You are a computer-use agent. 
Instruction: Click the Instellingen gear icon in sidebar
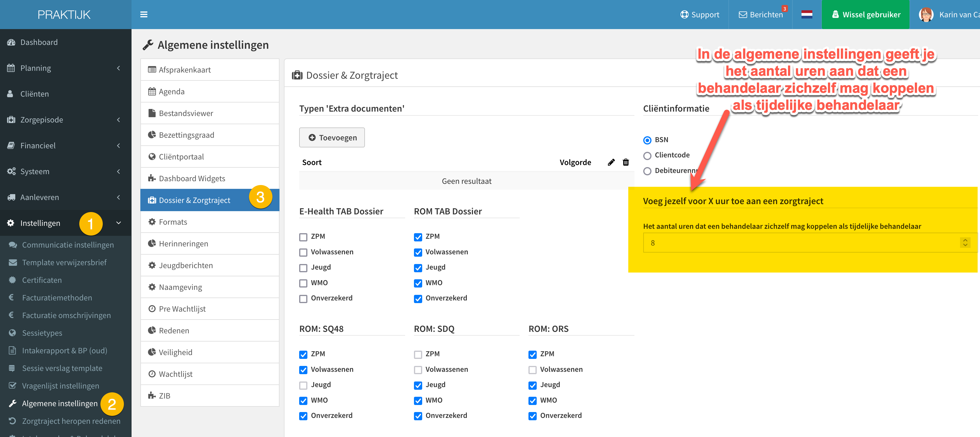[11, 223]
